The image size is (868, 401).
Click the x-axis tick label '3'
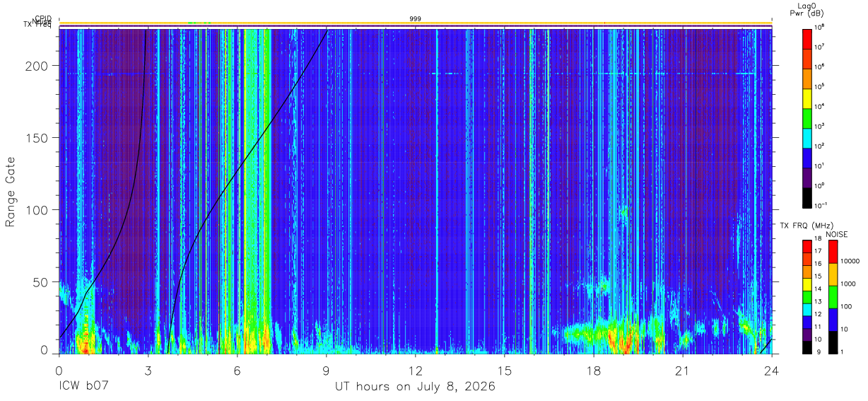point(148,371)
